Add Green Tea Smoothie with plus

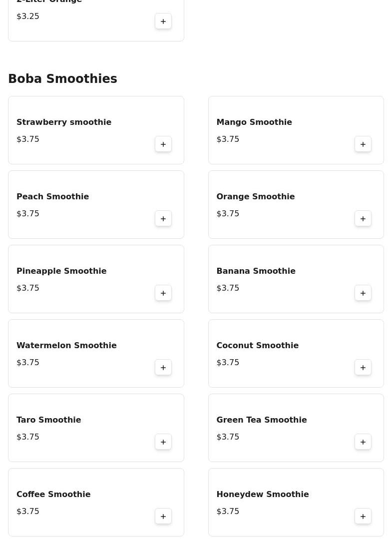click(363, 442)
